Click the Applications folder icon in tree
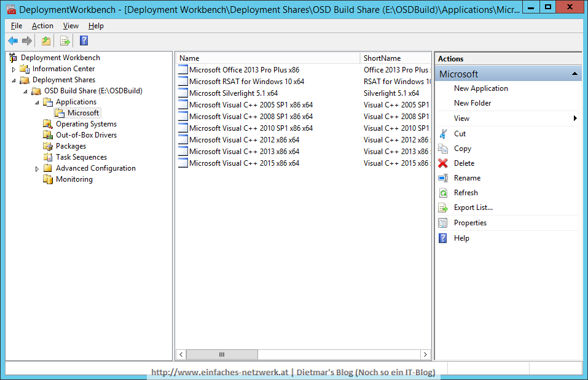 click(x=48, y=102)
